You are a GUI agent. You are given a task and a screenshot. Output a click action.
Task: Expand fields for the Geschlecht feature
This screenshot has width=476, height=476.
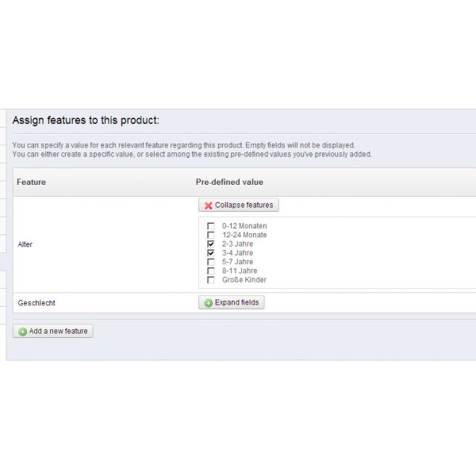[232, 303]
